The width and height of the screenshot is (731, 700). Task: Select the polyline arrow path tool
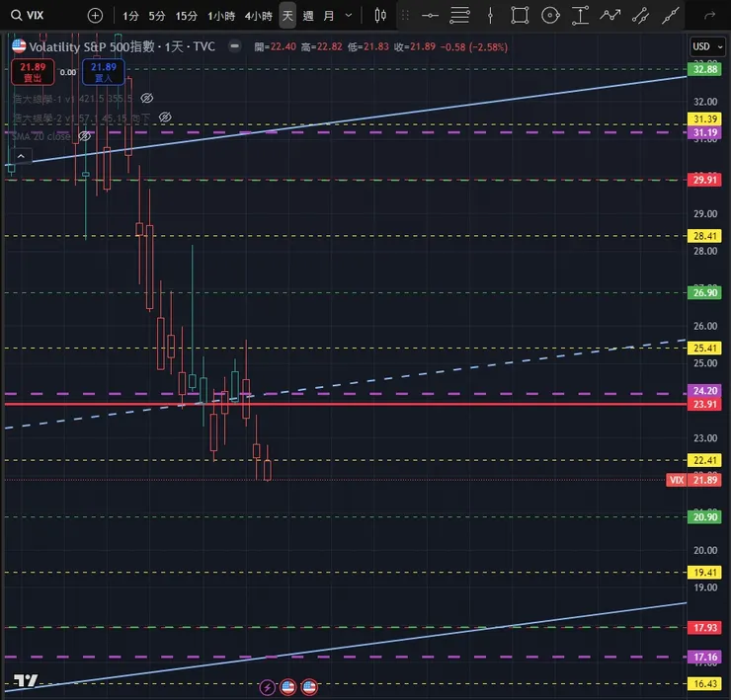610,16
